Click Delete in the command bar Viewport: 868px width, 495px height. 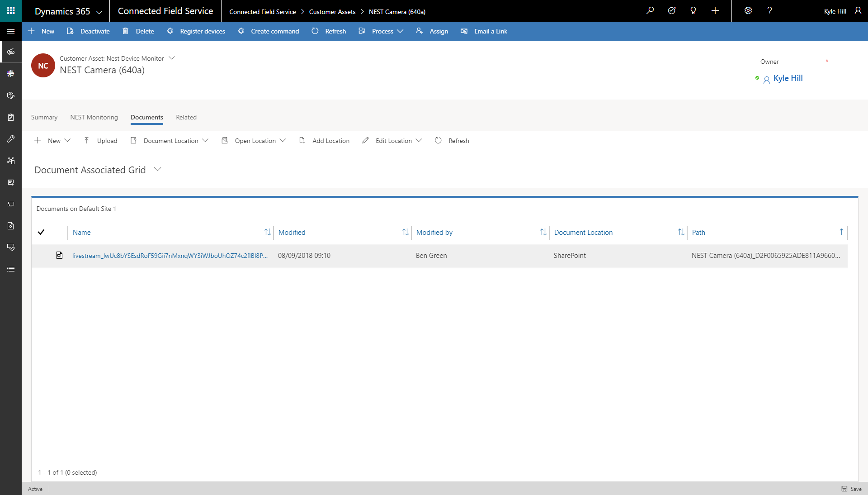pyautogui.click(x=138, y=31)
